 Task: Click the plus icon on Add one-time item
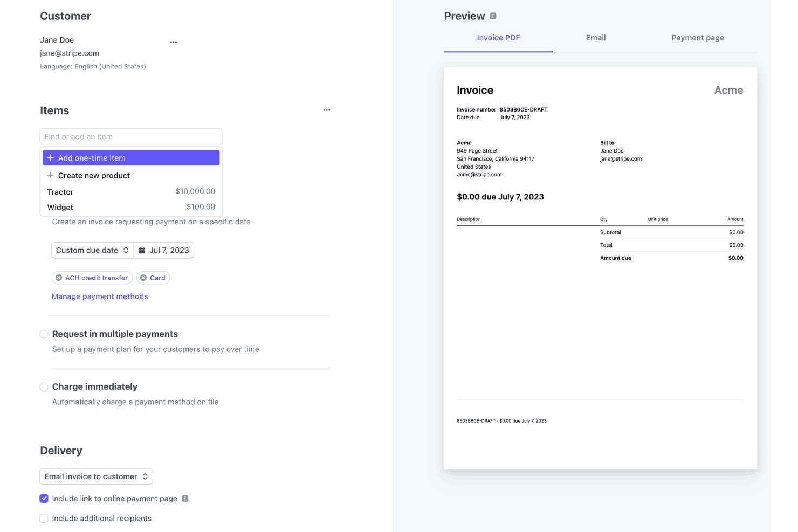point(50,157)
